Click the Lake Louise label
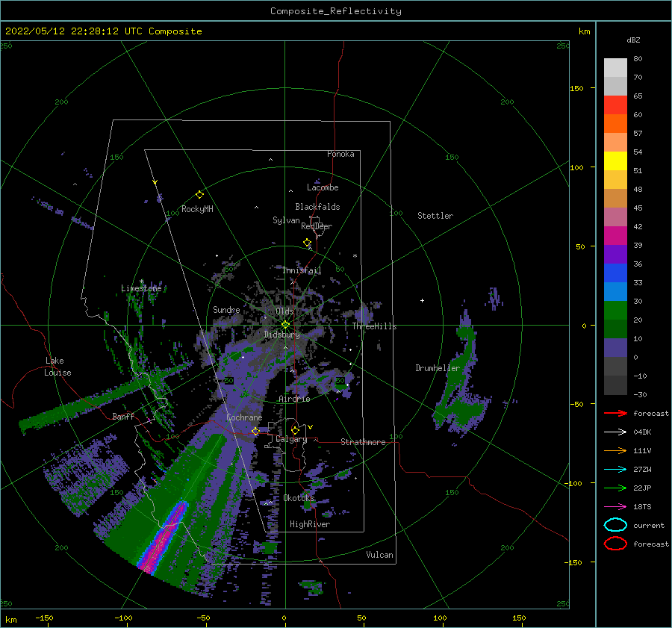The height and width of the screenshot is (628, 672). [57, 367]
